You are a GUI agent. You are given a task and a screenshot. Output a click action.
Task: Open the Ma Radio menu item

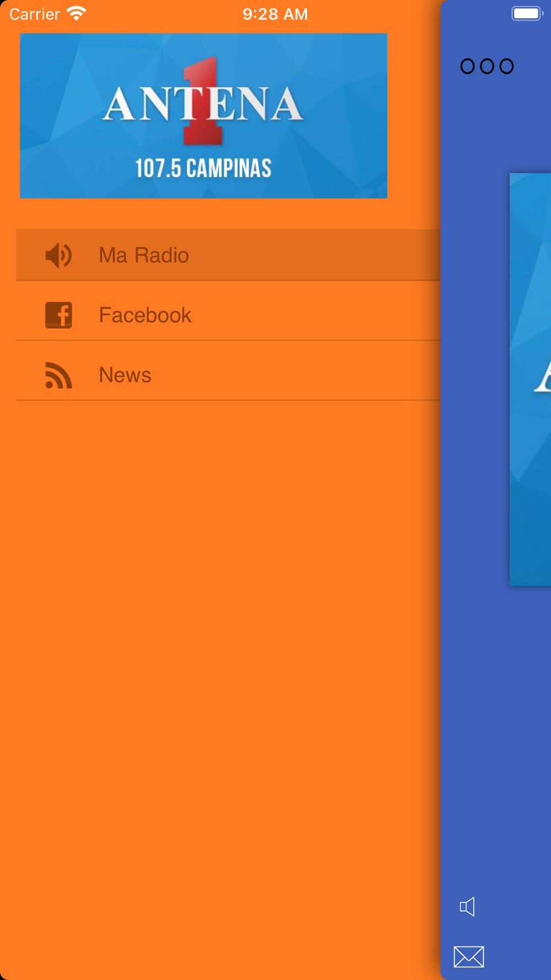coord(228,255)
